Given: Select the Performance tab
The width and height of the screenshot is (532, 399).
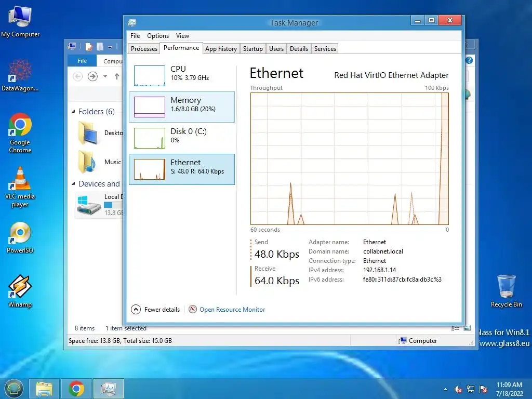Looking at the screenshot, I should (x=181, y=48).
